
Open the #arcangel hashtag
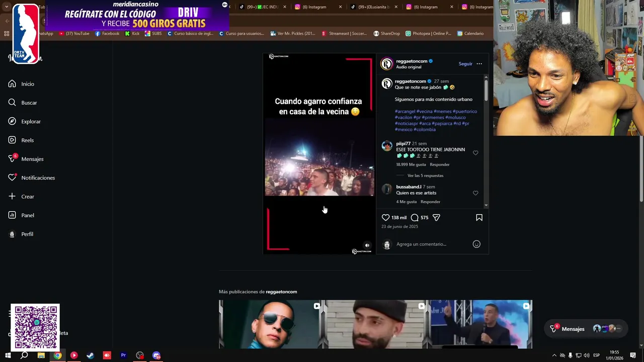(x=405, y=112)
